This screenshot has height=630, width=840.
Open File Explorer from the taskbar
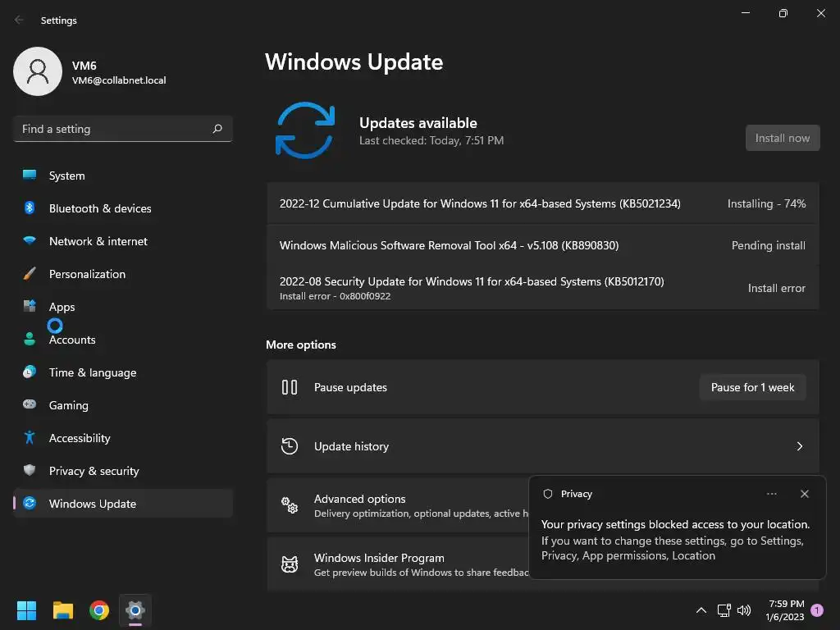click(62, 610)
